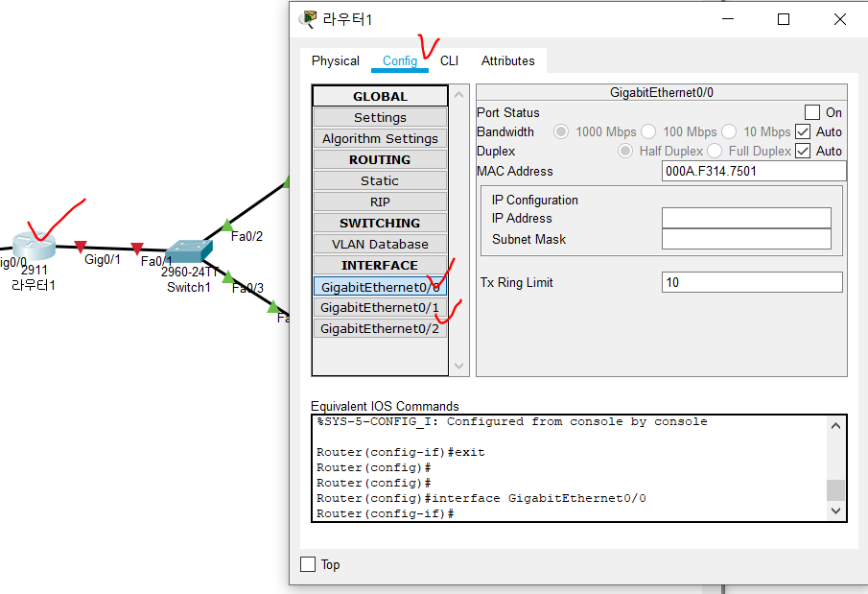Image resolution: width=868 pixels, height=594 pixels.
Task: Open RIP routing configuration
Action: (381, 202)
